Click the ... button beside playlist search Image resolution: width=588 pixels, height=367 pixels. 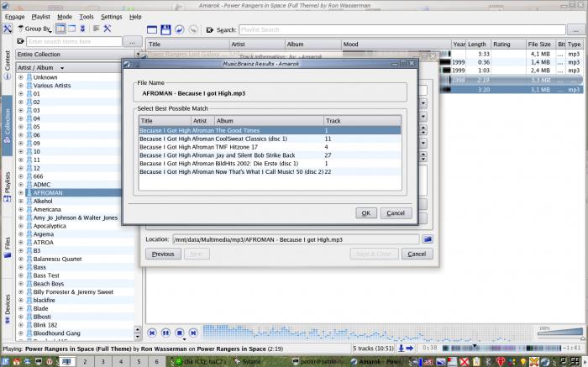575,30
